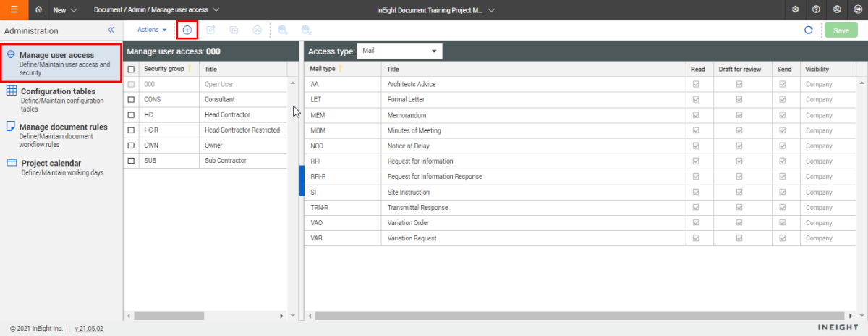
Task: Click the logout arrow icon
Action: click(x=856, y=10)
